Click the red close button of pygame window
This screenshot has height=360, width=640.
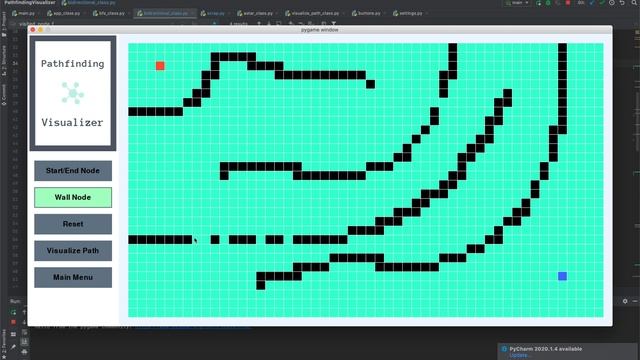(33, 30)
